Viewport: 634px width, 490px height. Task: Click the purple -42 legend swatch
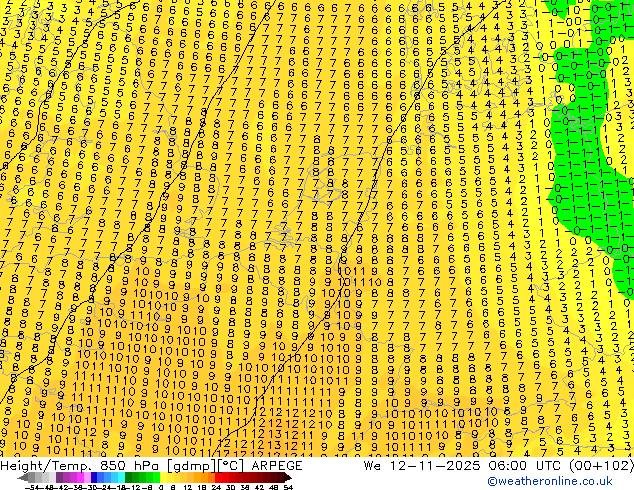pos(59,478)
